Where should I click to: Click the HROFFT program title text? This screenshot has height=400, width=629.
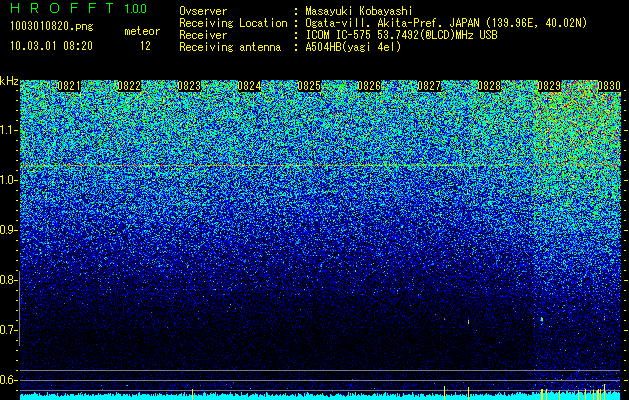(x=62, y=8)
